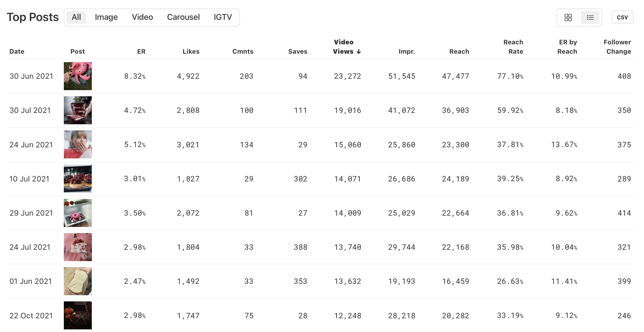Sort by ER percentage column
The width and height of the screenshot is (644, 332).
click(141, 51)
